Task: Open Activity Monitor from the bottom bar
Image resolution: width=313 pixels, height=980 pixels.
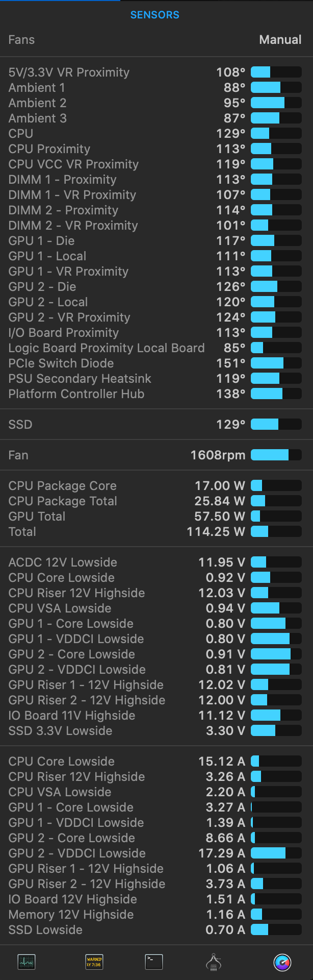Action: 27,962
